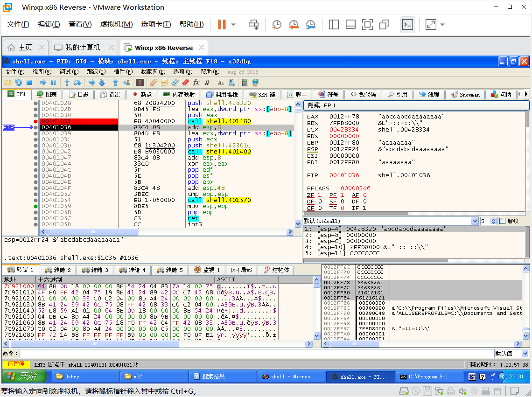Image resolution: width=532 pixels, height=397 pixels.
Task: Switch to the 监视 1 watch tab
Action: 207,270
